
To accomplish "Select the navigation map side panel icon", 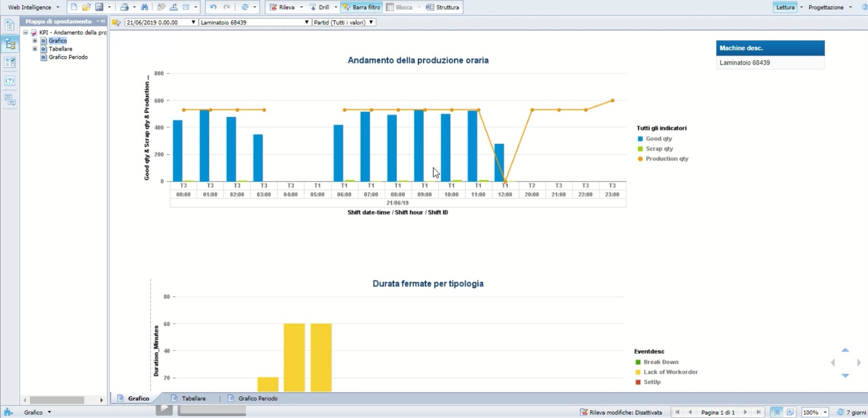I will tap(10, 44).
